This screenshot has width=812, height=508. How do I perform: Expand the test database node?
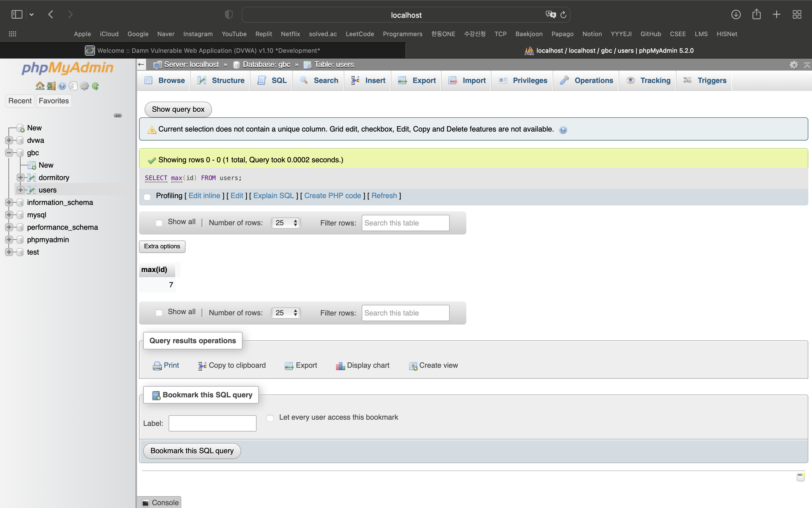click(9, 252)
